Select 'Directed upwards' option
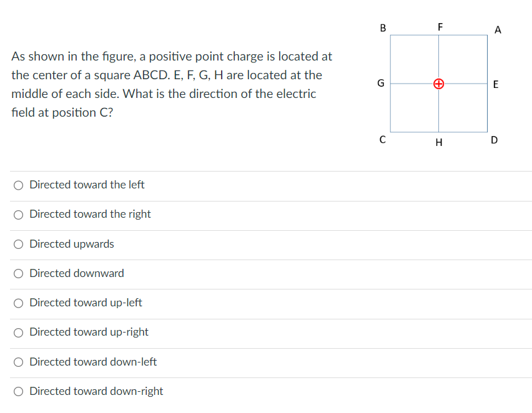 click(x=19, y=244)
